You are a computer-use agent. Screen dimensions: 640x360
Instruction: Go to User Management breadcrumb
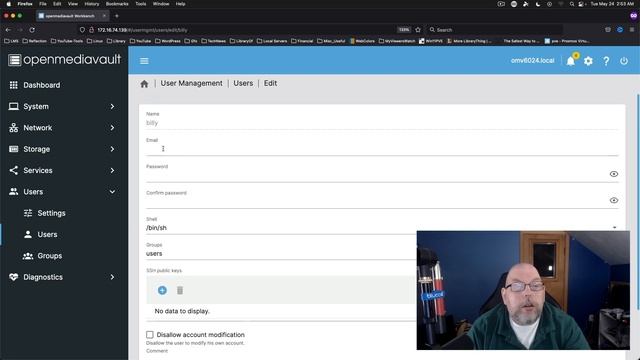pos(191,83)
